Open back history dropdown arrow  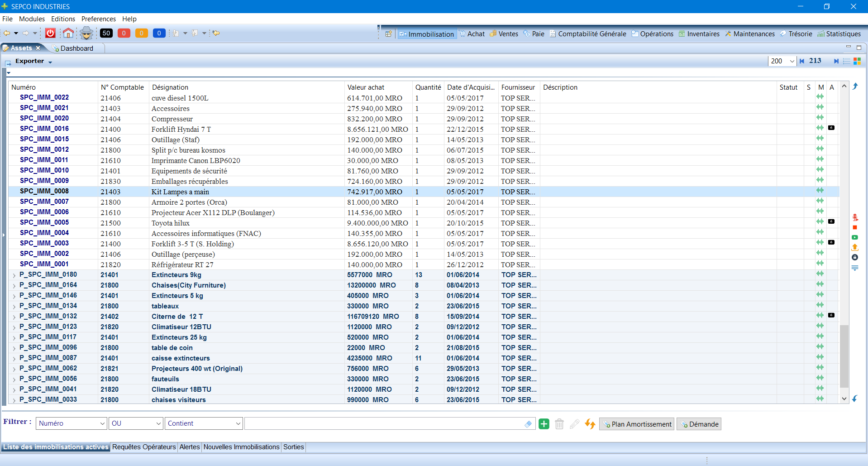point(16,33)
